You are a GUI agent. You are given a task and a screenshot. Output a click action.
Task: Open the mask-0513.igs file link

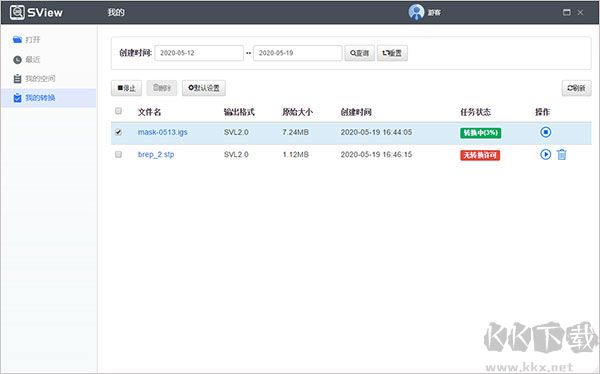click(x=163, y=132)
